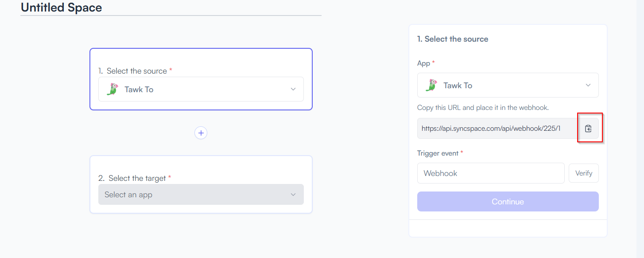
Task: Click the 'Select the target' label
Action: pyautogui.click(x=137, y=178)
